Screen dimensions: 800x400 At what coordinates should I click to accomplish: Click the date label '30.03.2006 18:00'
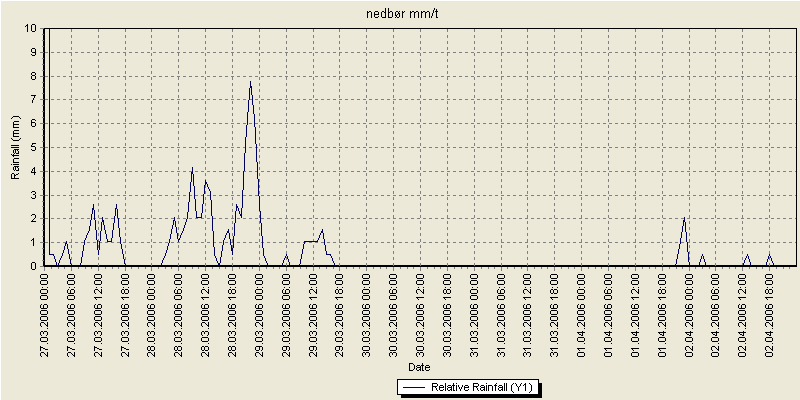point(447,314)
